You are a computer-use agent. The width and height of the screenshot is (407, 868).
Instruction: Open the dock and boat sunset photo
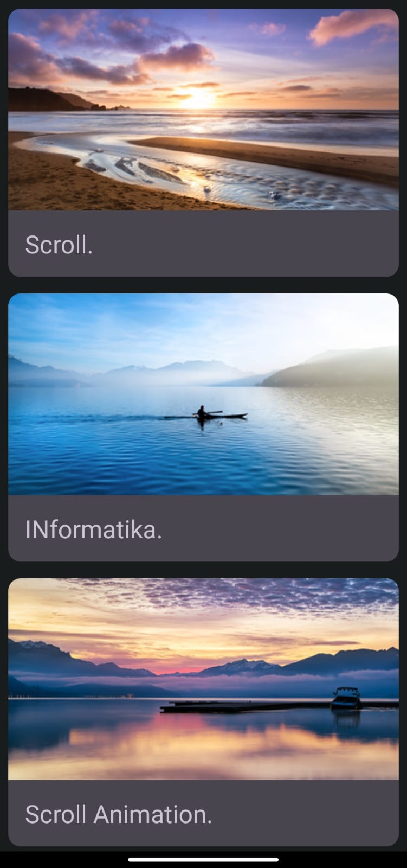(x=203, y=679)
